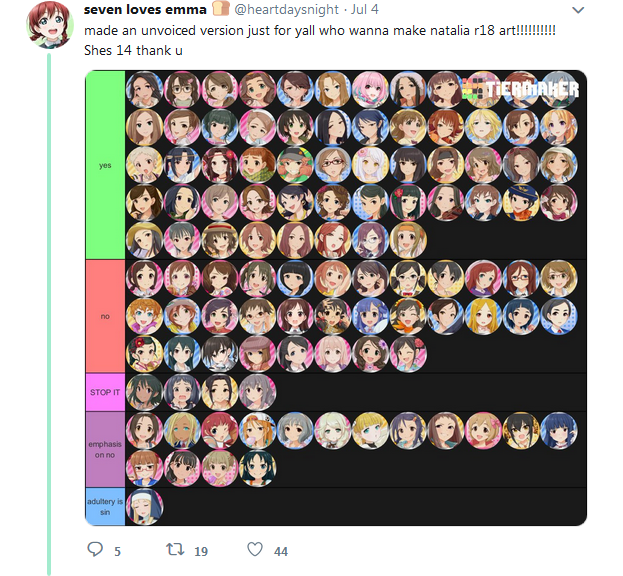This screenshot has height=576, width=623.
Task: Click the like count number 44
Action: [x=281, y=552]
